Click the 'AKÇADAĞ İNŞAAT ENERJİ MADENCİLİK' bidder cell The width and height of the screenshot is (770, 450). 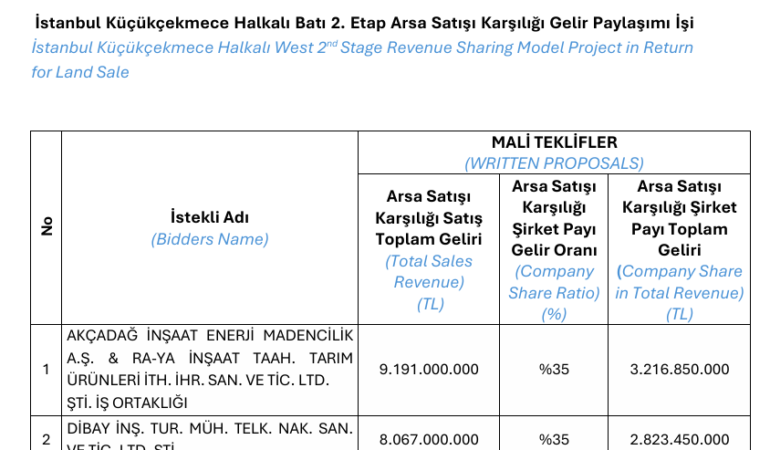pos(210,369)
